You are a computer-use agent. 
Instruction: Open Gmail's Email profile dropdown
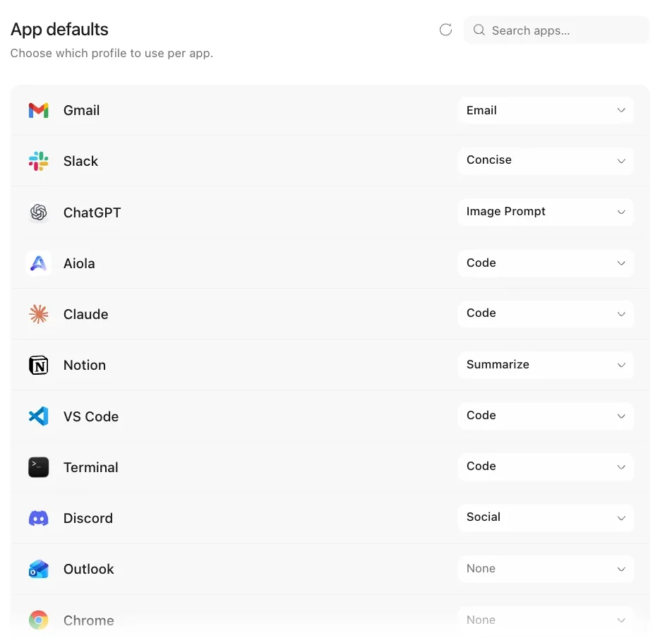[546, 111]
